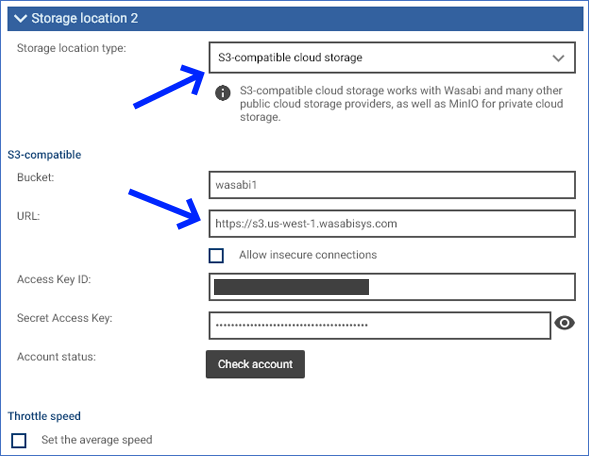This screenshot has width=589, height=456.
Task: Click the URL: label
Action: click(x=28, y=216)
